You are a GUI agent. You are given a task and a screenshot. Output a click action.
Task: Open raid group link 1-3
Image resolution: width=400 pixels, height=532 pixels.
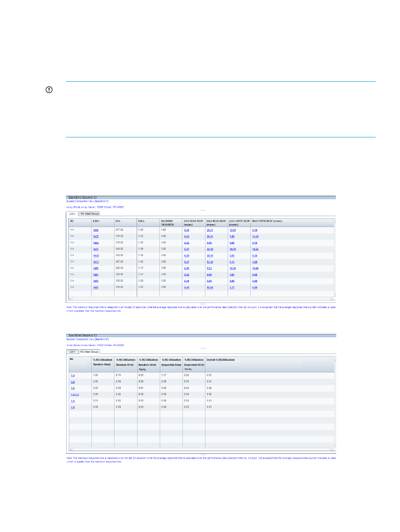pyautogui.click(x=73, y=401)
